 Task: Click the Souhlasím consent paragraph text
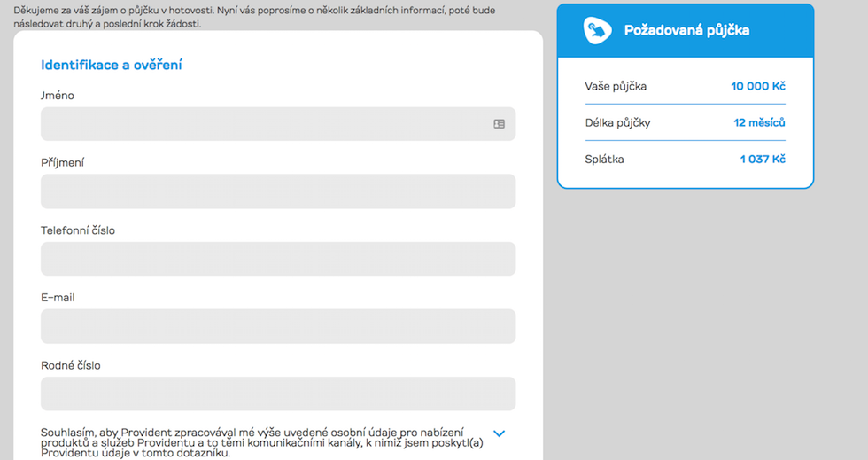(262, 442)
